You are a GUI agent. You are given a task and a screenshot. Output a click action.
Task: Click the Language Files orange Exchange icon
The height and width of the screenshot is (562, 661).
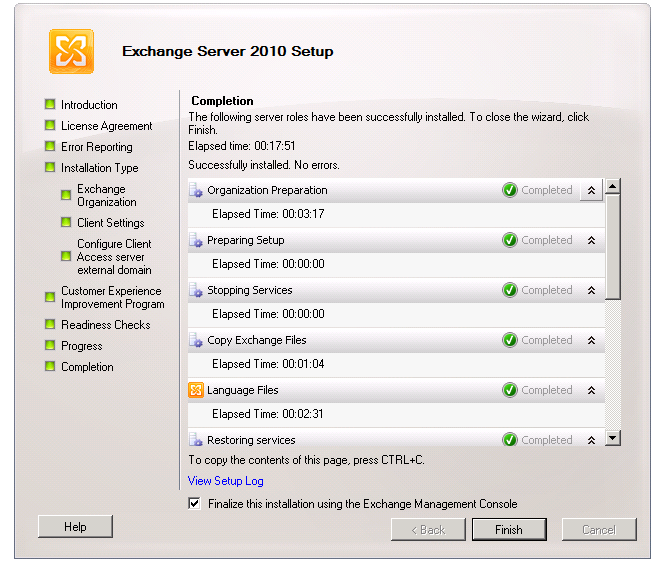pyautogui.click(x=196, y=390)
